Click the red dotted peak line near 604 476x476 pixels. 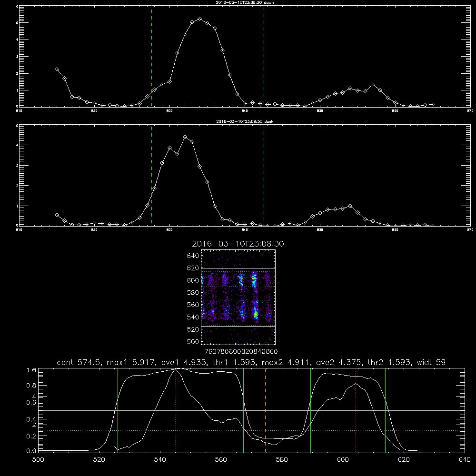pyautogui.click(x=355, y=410)
